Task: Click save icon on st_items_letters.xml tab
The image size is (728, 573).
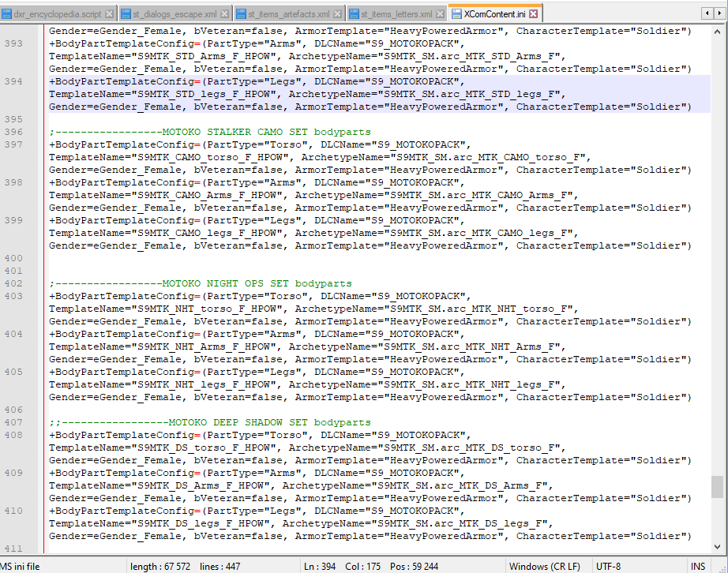Action: (354, 14)
